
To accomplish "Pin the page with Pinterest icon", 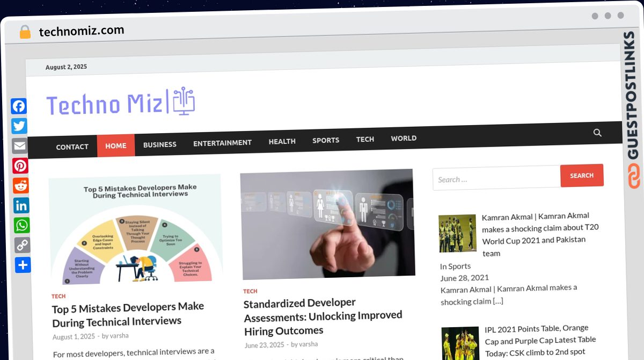I will coord(20,166).
